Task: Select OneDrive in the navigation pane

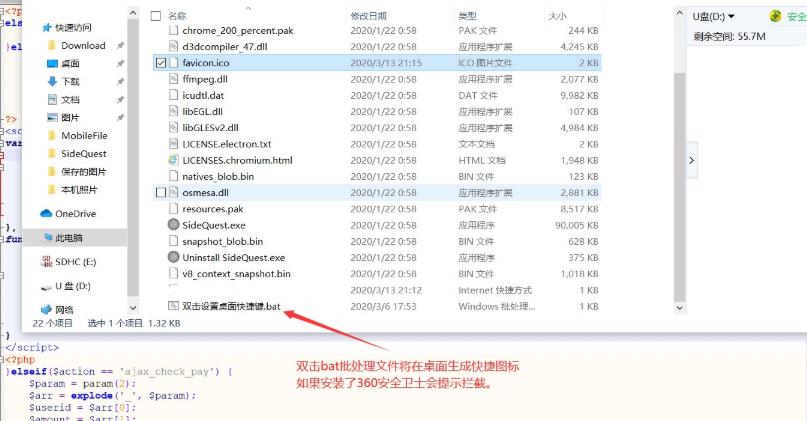Action: (x=76, y=213)
